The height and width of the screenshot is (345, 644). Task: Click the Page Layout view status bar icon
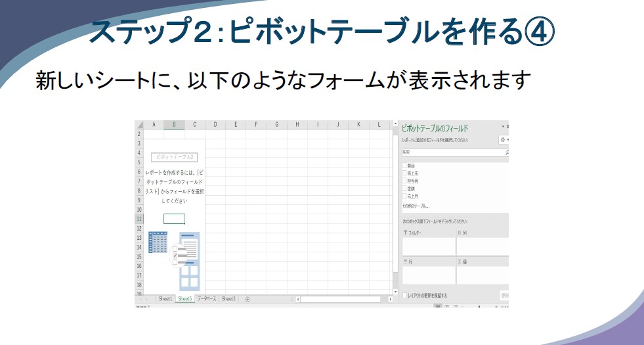[447, 307]
